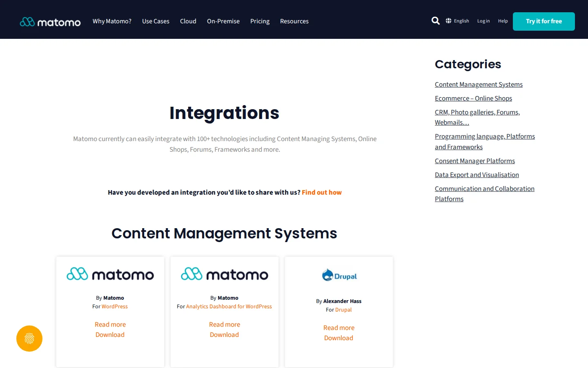
Task: Open the search magnifier icon
Action: pyautogui.click(x=436, y=21)
